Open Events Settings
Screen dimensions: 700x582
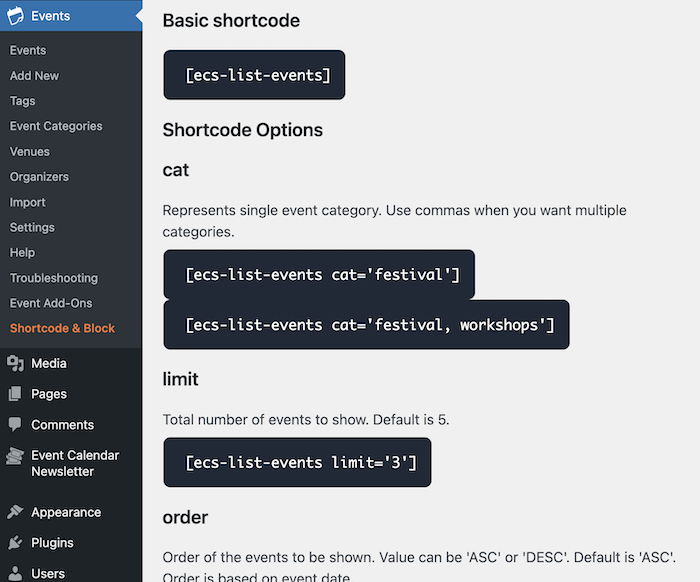tap(32, 228)
